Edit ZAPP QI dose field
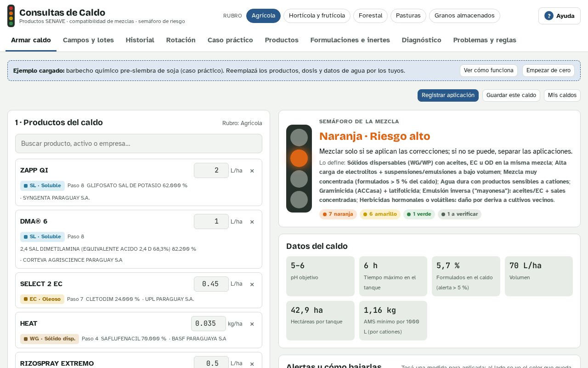The height and width of the screenshot is (368, 588). pos(211,170)
